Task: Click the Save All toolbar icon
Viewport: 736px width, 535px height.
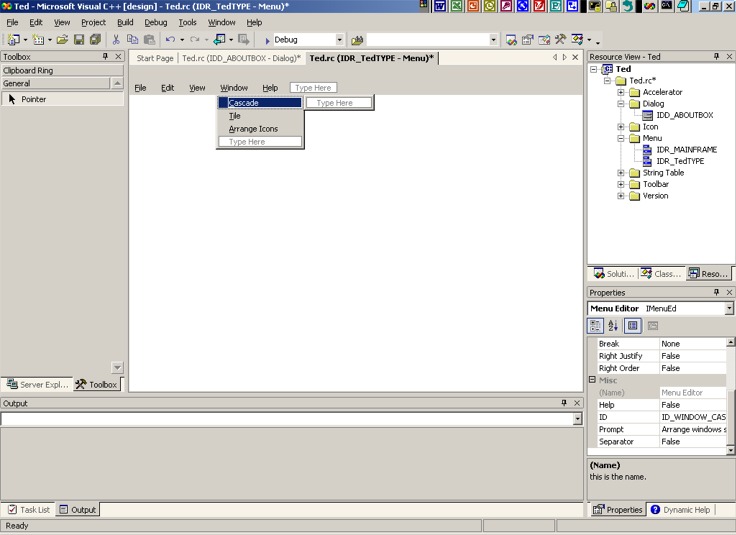Action: click(x=95, y=40)
